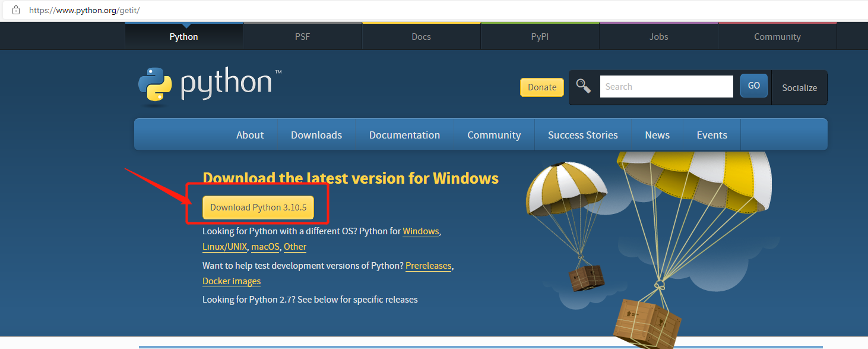Follow the Other OS link
This screenshot has width=868, height=349.
point(295,247)
